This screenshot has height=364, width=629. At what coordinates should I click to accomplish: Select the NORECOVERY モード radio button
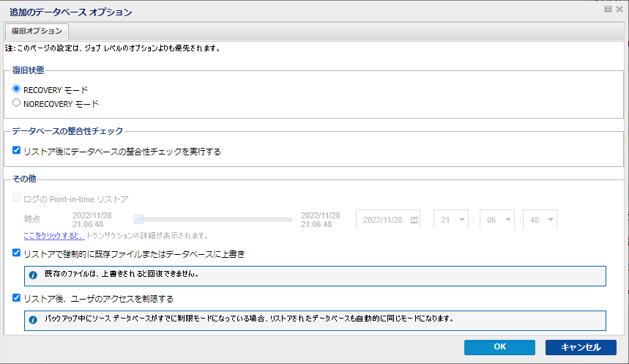click(16, 103)
